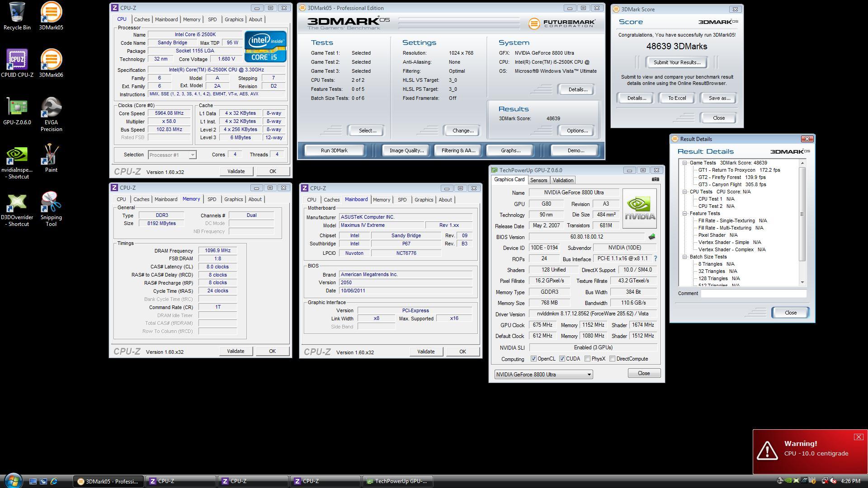
Task: Select GT2 - Firefly Forest tree row
Action: 732,177
